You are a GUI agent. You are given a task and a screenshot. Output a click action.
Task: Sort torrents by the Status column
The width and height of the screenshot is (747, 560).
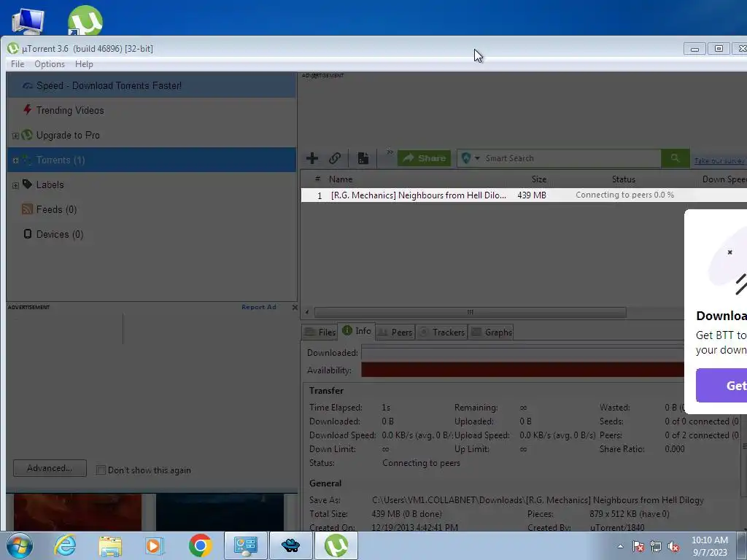pos(624,179)
